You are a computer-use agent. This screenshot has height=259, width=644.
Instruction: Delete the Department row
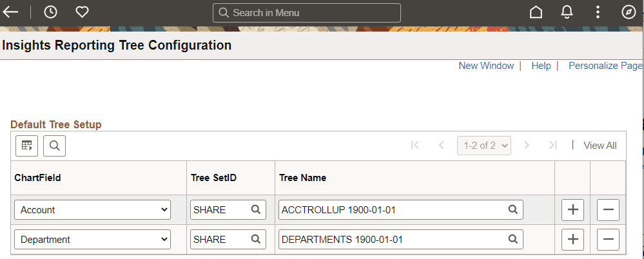[x=608, y=239]
